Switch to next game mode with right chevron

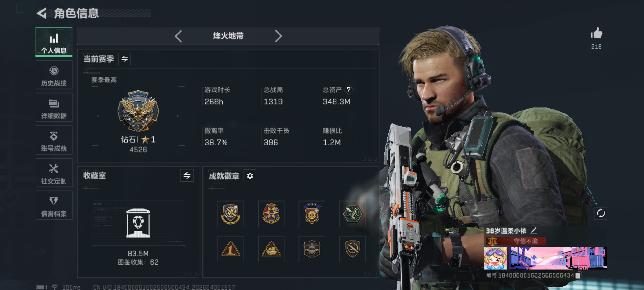click(278, 36)
